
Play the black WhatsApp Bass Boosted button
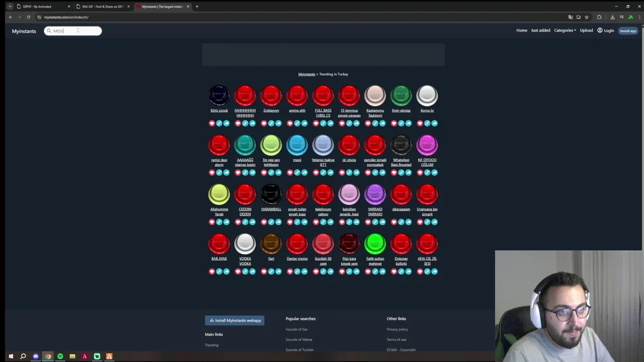click(x=401, y=145)
